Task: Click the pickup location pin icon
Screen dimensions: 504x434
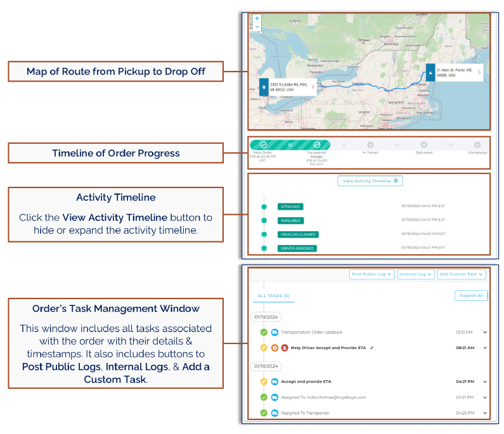Action: pyautogui.click(x=264, y=87)
